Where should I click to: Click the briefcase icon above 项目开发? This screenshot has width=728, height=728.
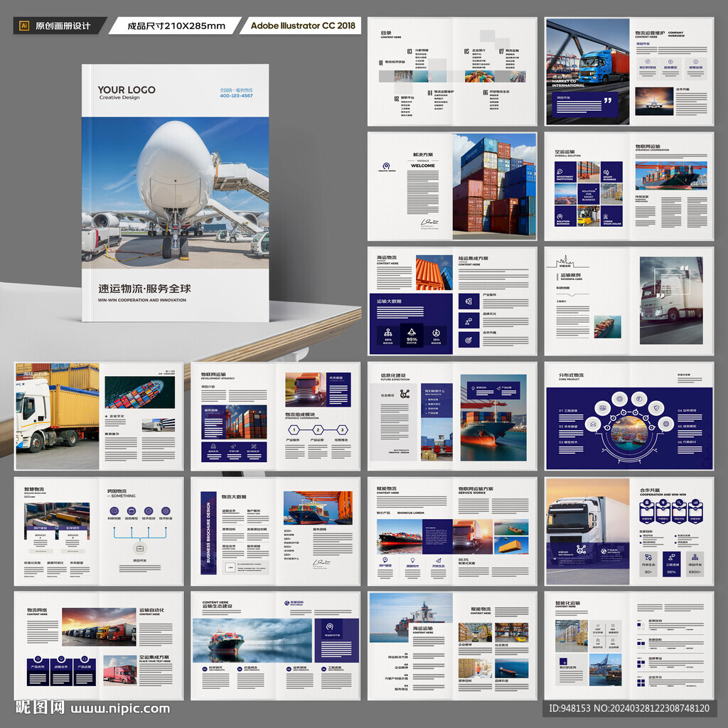coord(140,548)
